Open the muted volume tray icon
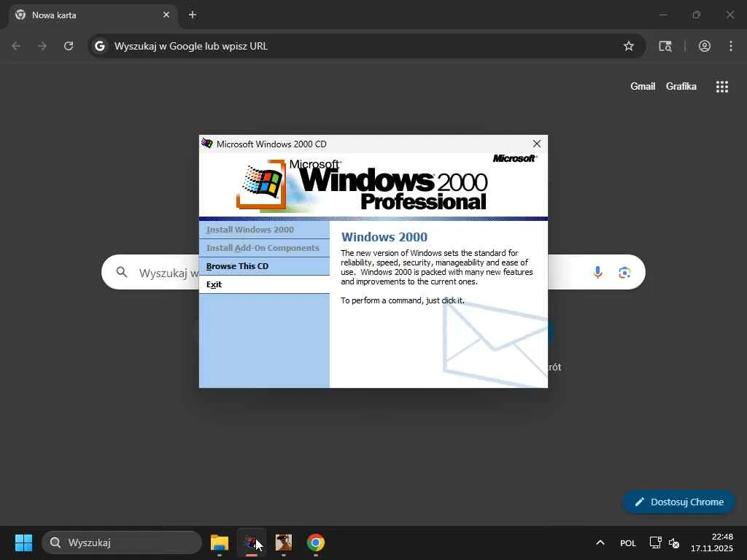This screenshot has height=560, width=747. tap(674, 542)
